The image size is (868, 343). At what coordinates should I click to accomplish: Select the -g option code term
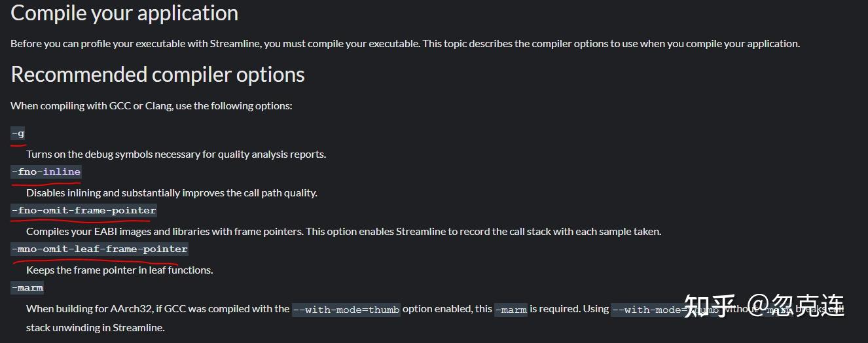pyautogui.click(x=18, y=134)
